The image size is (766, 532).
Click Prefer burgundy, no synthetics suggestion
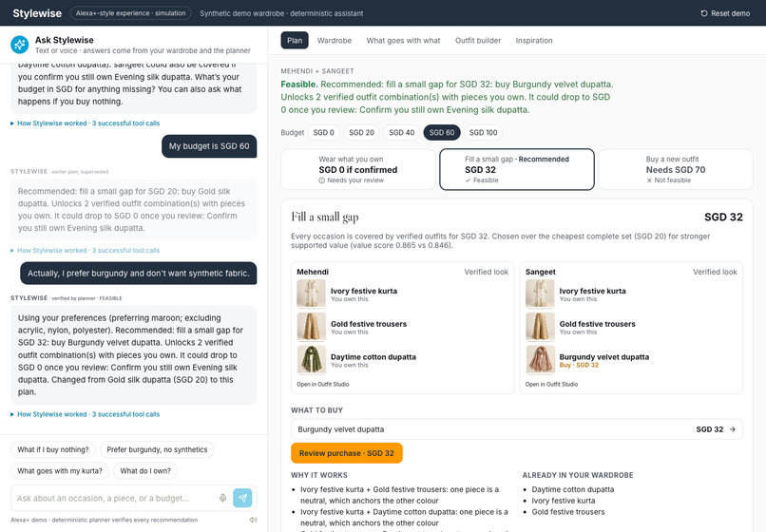point(157,449)
